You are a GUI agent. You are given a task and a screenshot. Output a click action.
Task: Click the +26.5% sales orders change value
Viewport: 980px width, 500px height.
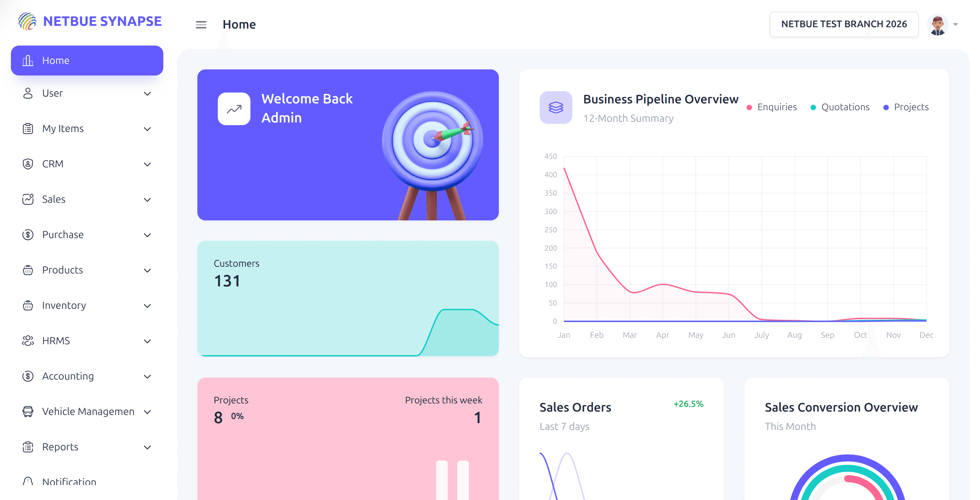coord(688,404)
